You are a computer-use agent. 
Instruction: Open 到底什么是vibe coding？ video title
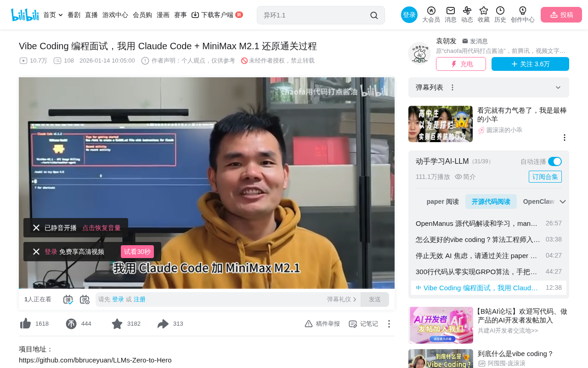(x=516, y=353)
